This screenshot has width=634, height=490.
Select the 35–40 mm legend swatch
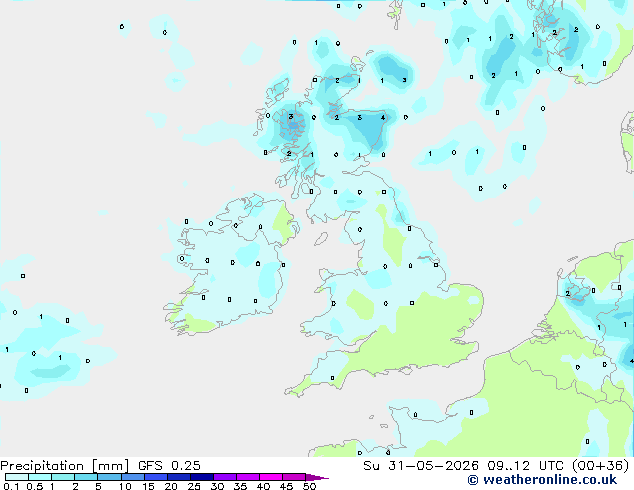[247, 477]
